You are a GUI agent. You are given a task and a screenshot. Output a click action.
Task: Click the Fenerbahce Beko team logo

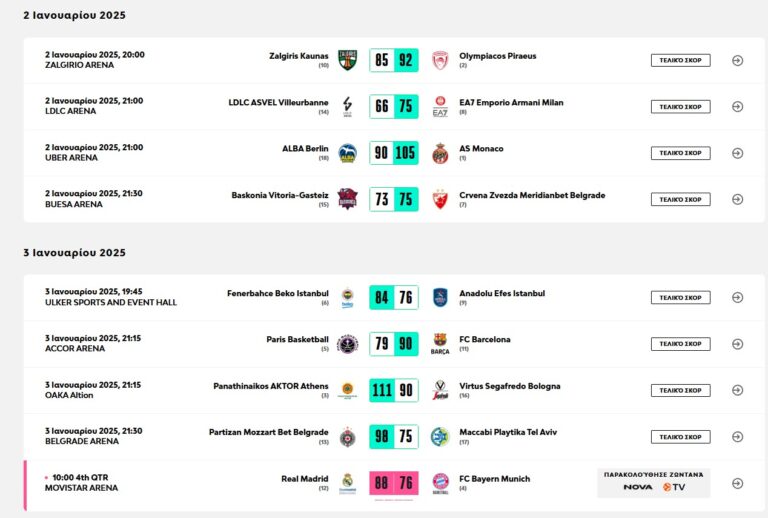coord(347,297)
